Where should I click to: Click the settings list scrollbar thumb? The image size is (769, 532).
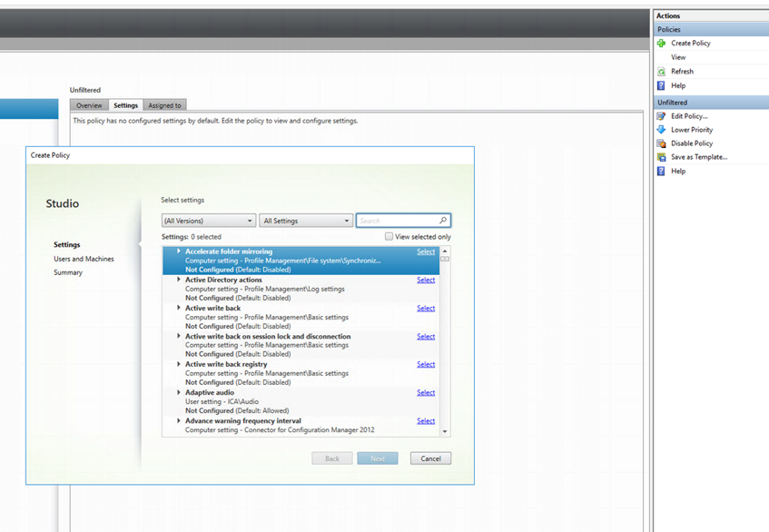coord(445,259)
